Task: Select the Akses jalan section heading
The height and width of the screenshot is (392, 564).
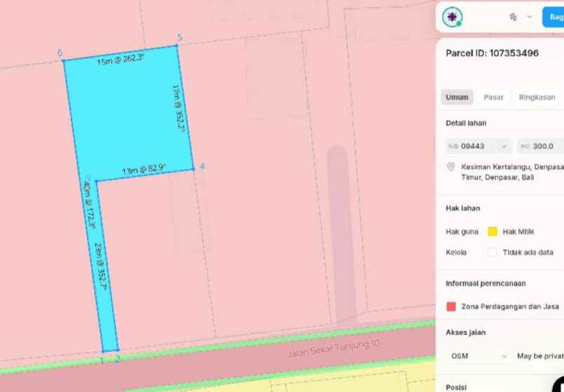Action: click(466, 332)
